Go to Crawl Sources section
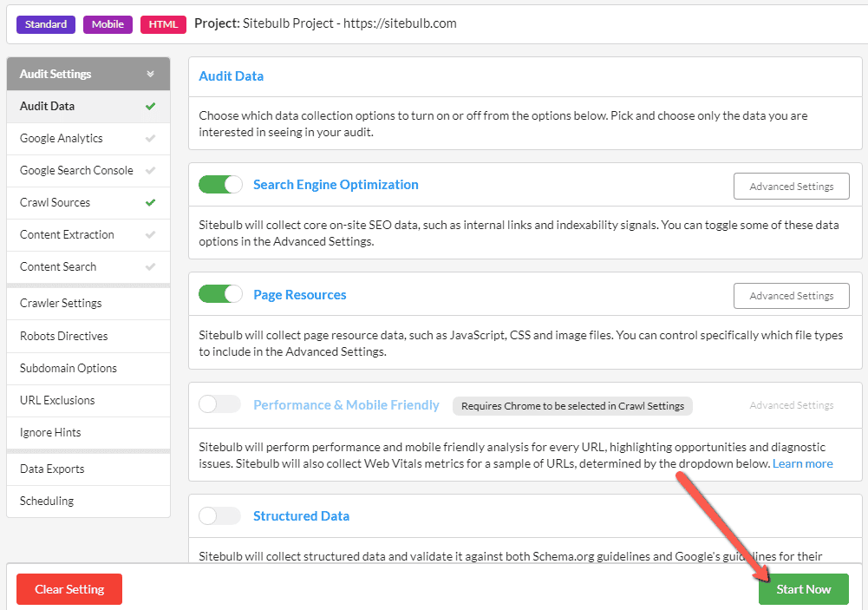 coord(88,203)
